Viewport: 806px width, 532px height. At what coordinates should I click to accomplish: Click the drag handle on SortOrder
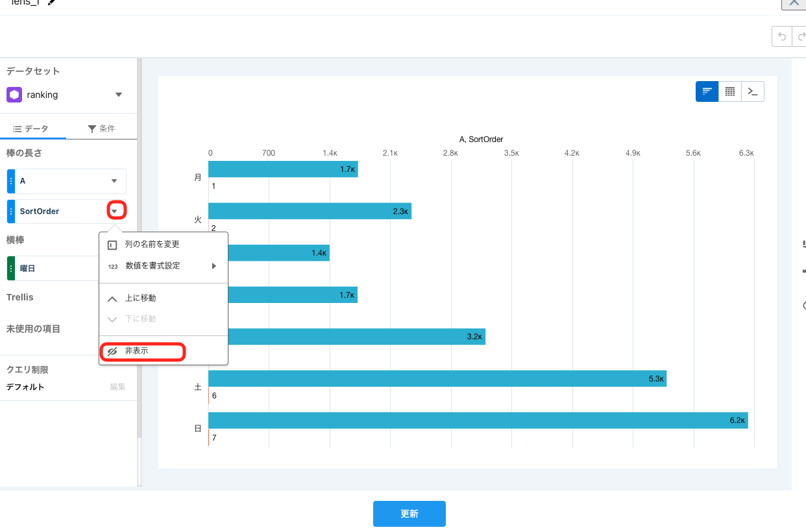click(10, 212)
